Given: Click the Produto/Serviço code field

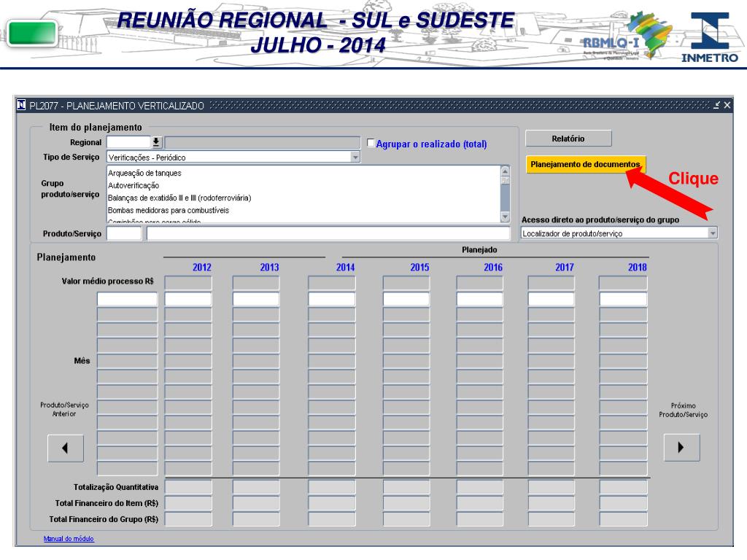Looking at the screenshot, I should (x=124, y=233).
